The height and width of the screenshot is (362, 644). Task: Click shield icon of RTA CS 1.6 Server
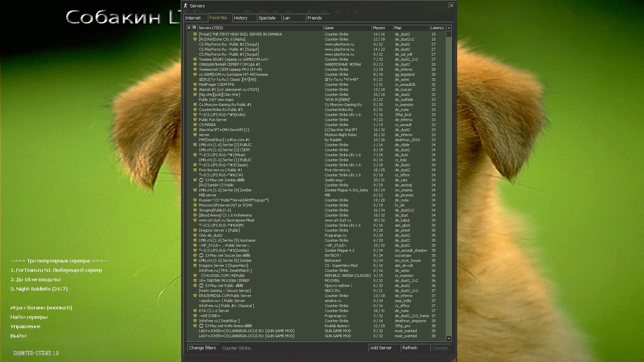[195, 311]
